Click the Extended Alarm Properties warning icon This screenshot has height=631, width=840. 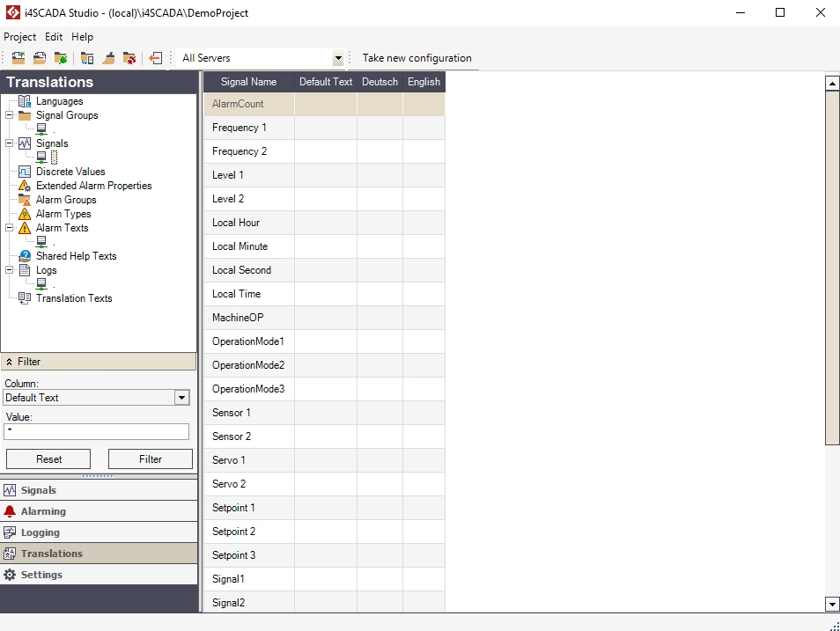(25, 186)
